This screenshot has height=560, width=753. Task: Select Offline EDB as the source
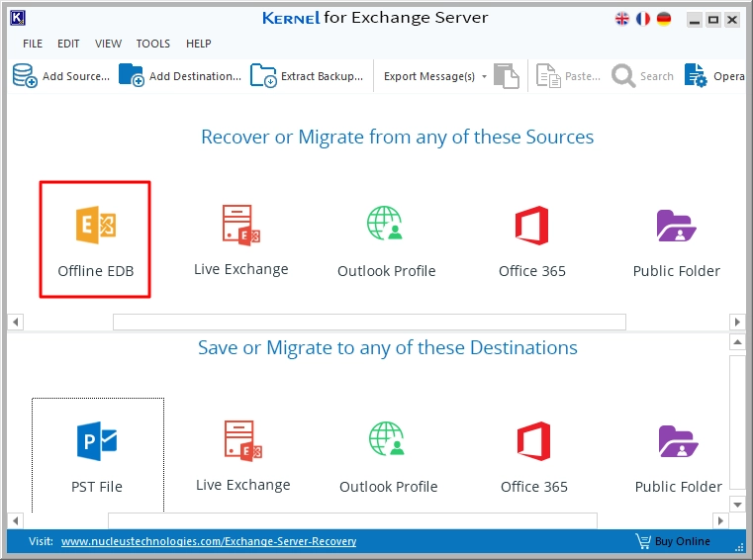click(95, 239)
